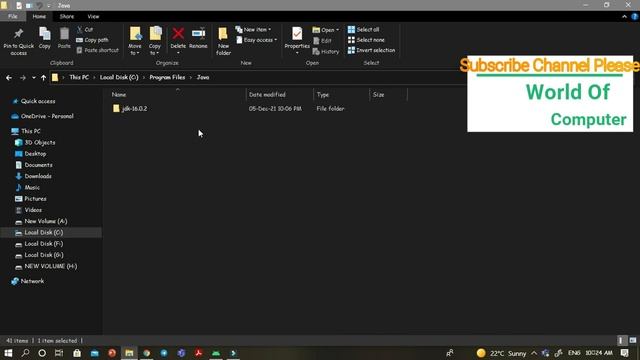Open Pictures in sidebar
This screenshot has width=640, height=360.
coord(31,198)
